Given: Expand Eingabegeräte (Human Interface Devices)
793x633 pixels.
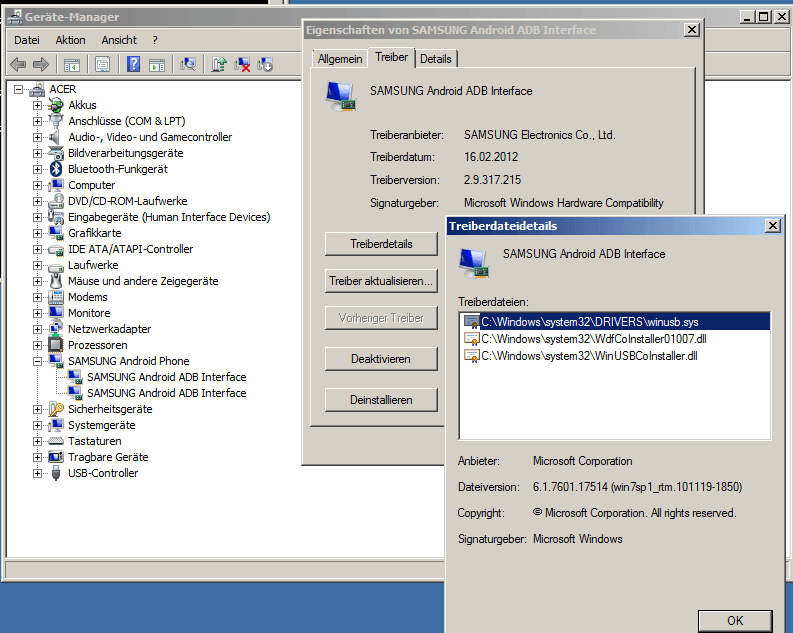Looking at the screenshot, I should tap(37, 217).
